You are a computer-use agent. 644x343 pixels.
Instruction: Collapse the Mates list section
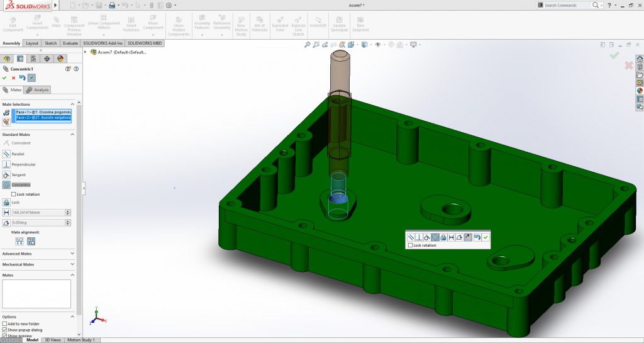[x=72, y=275]
